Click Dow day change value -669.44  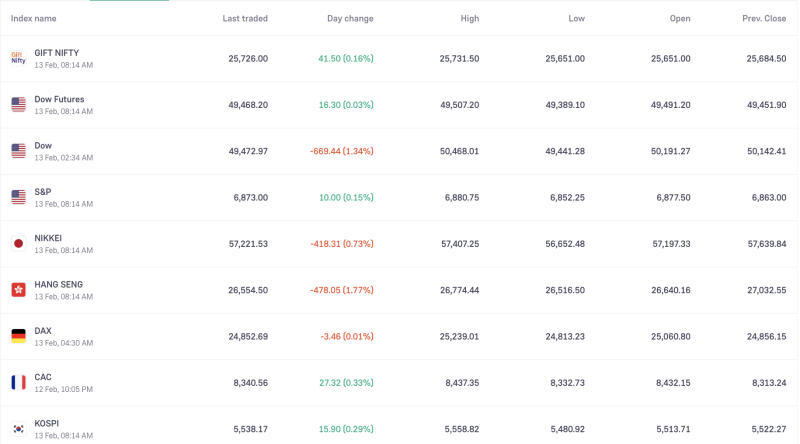click(341, 151)
